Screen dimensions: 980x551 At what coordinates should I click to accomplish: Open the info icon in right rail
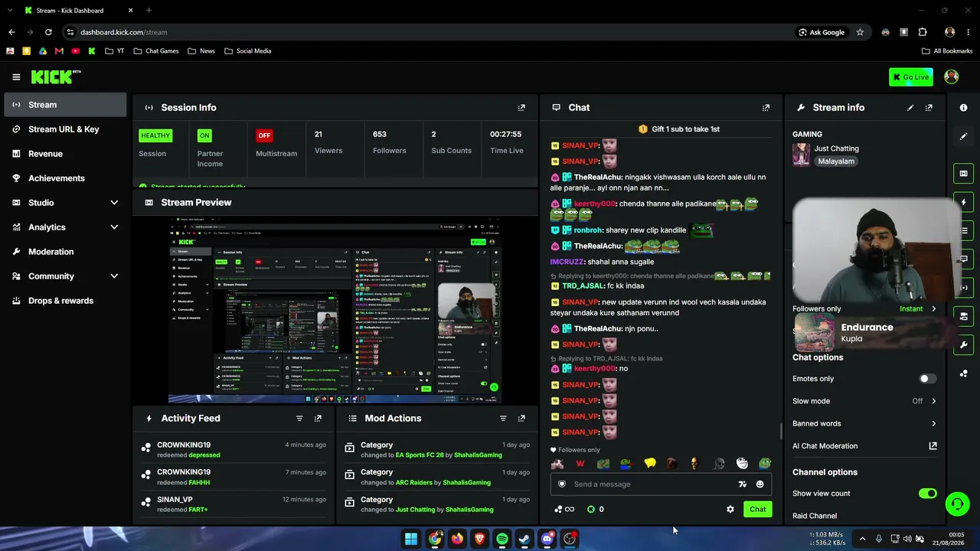point(964,108)
